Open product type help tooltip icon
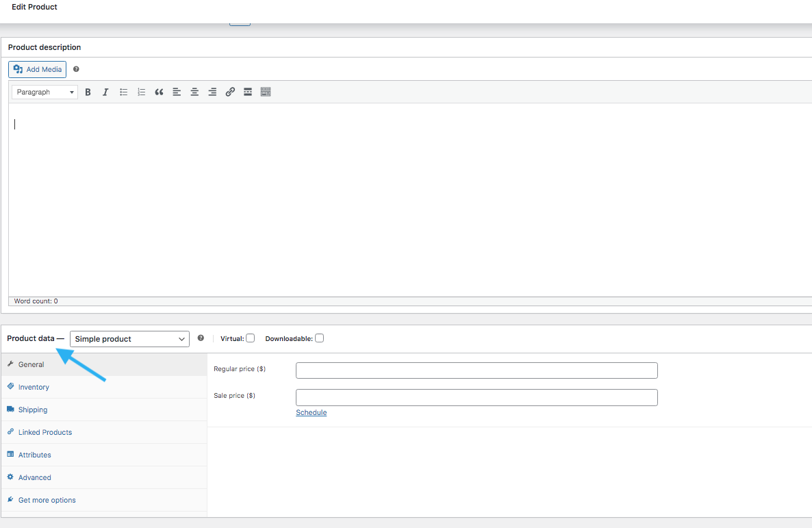The width and height of the screenshot is (812, 528). pos(201,338)
